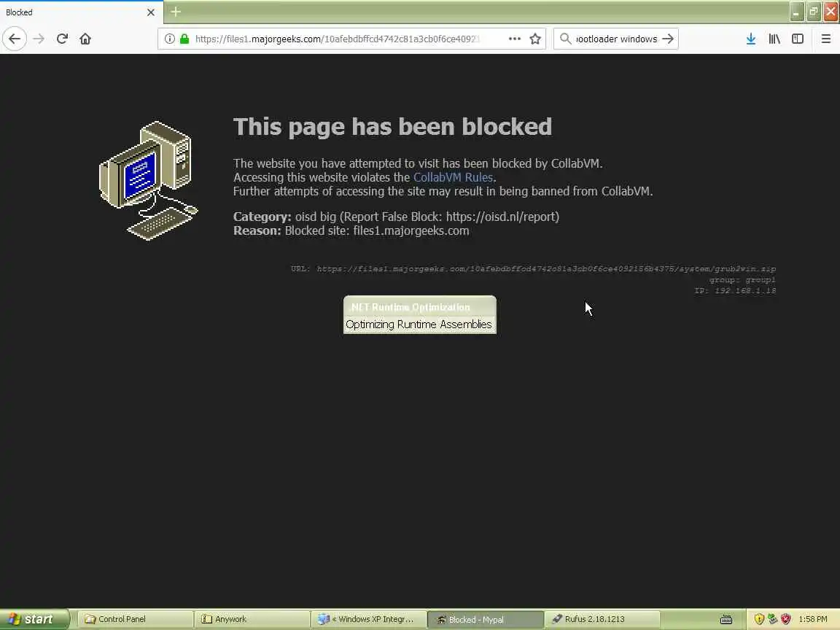840x630 pixels.
Task: Reload the blocked page
Action: (62, 39)
